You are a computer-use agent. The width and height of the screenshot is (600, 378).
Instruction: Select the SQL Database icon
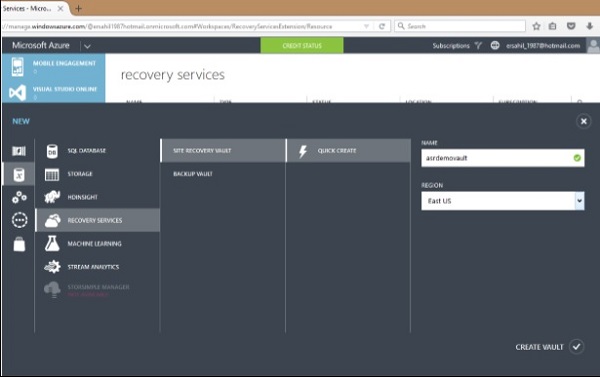52,151
